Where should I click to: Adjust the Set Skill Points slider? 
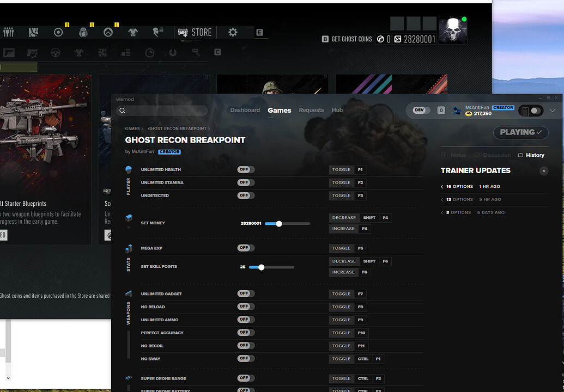pyautogui.click(x=261, y=267)
